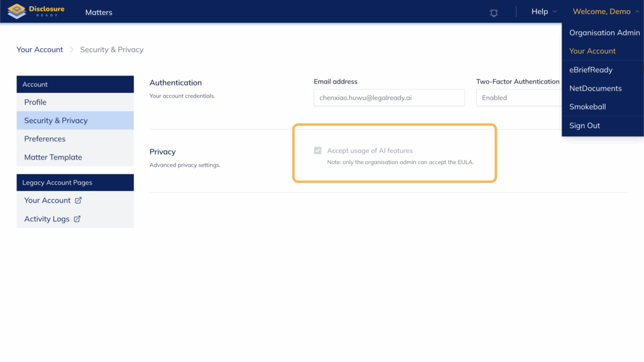Choose Your Account in user menu

pyautogui.click(x=592, y=51)
